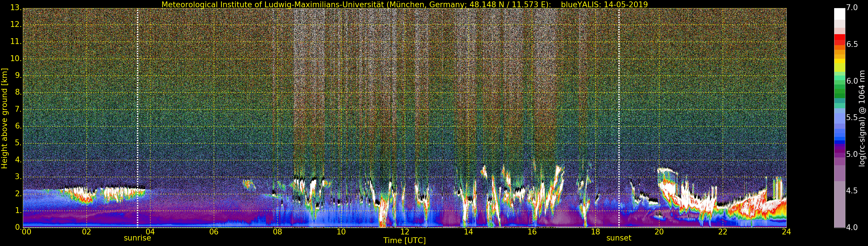
Task: Click the '6.0' colorbar value
Action: pos(852,81)
